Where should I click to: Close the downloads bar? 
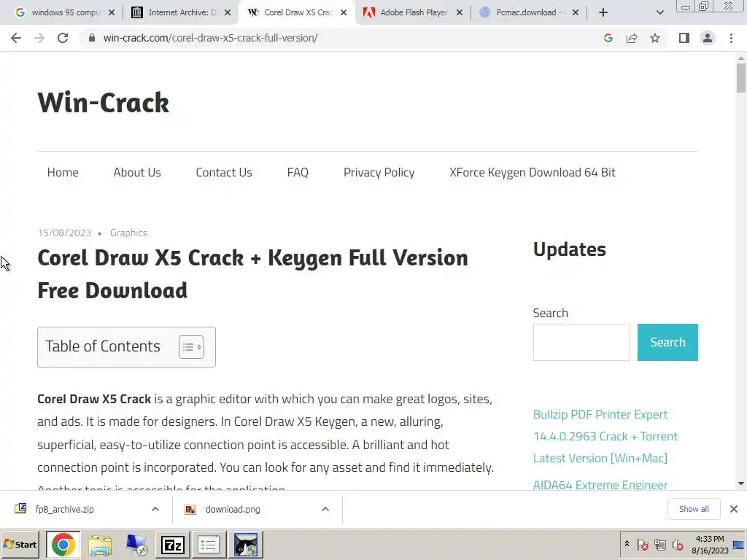tap(734, 509)
